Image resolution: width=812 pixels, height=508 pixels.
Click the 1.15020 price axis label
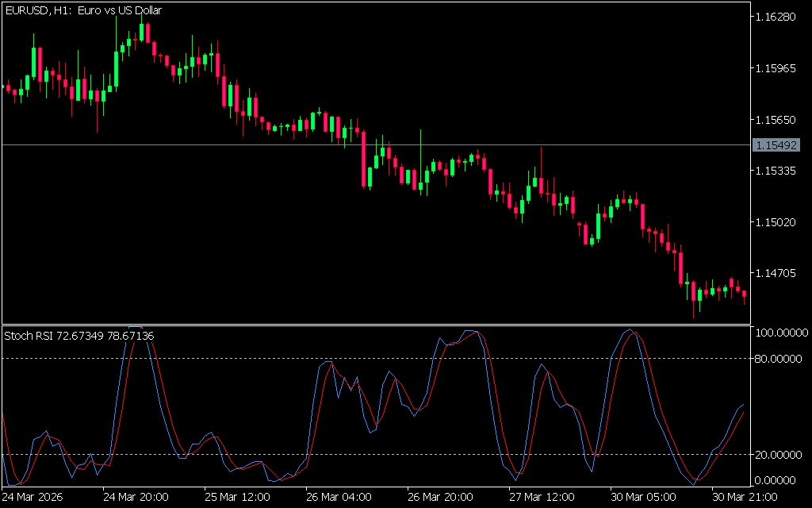coord(777,222)
